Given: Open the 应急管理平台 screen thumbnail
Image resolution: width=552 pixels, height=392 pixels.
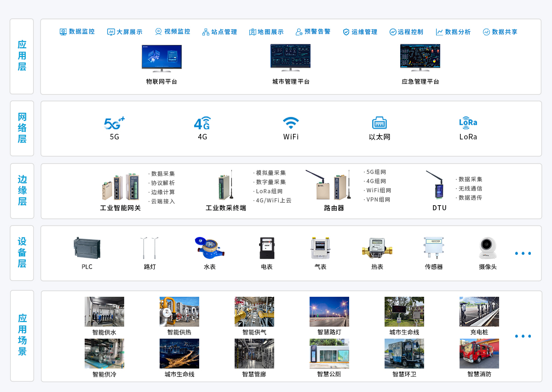Looking at the screenshot, I should (x=420, y=58).
